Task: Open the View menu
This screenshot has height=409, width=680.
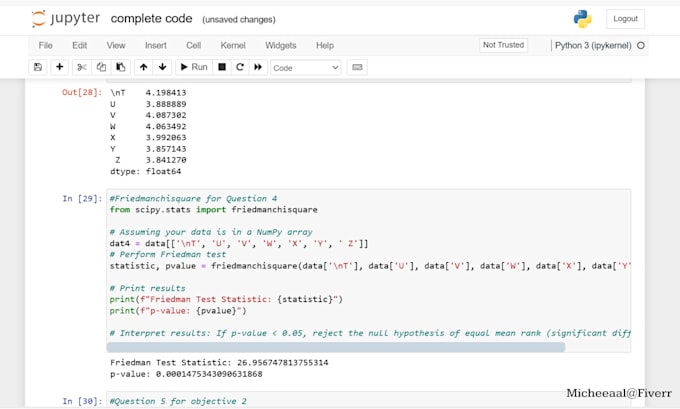Action: pos(116,46)
